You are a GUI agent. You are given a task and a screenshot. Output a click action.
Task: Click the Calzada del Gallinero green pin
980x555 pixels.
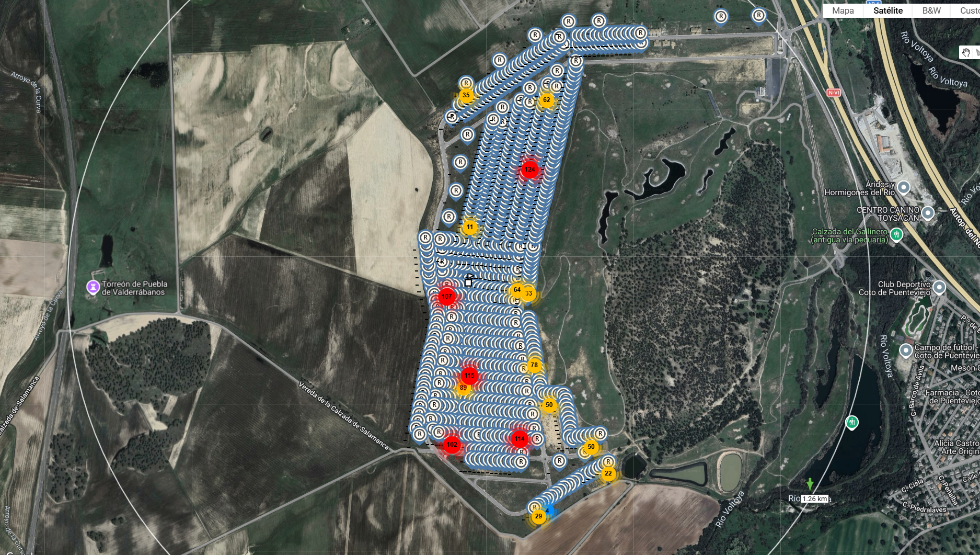[896, 234]
